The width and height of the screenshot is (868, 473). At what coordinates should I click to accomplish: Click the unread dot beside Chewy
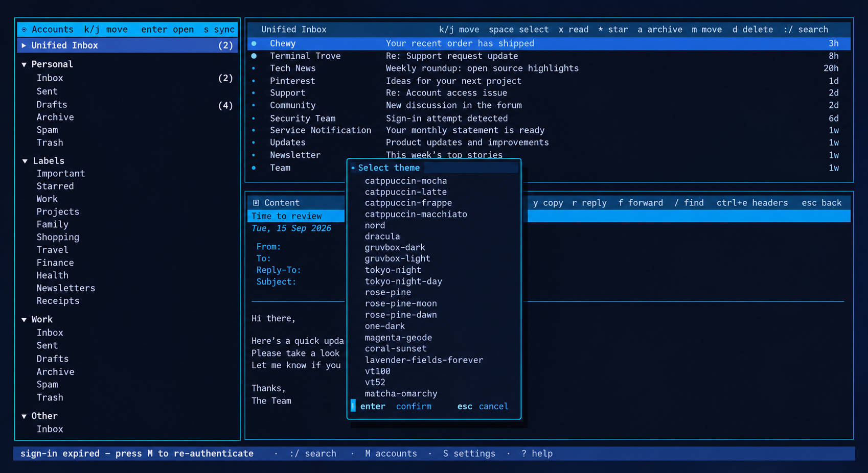(x=254, y=43)
